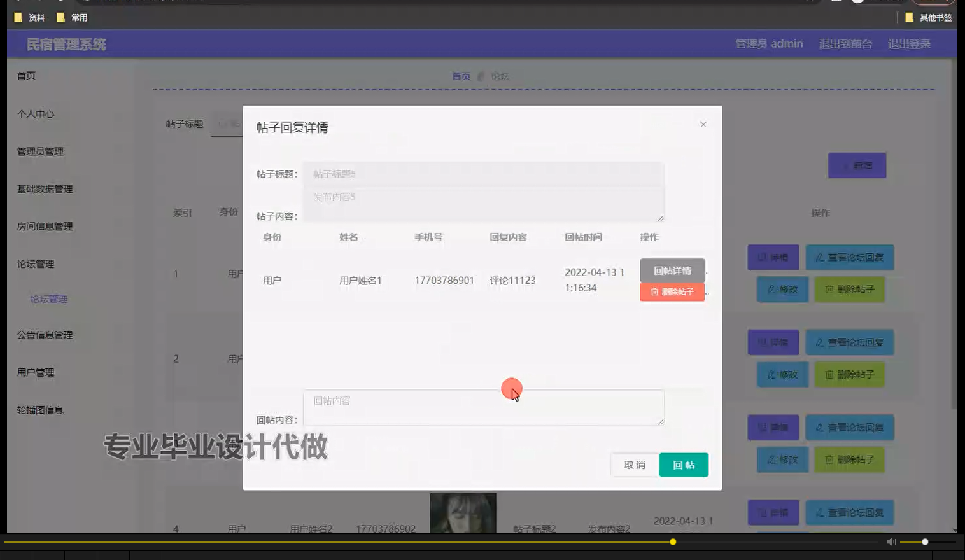
Task: Click the plus icon on the 新增 button
Action: [x=843, y=165]
